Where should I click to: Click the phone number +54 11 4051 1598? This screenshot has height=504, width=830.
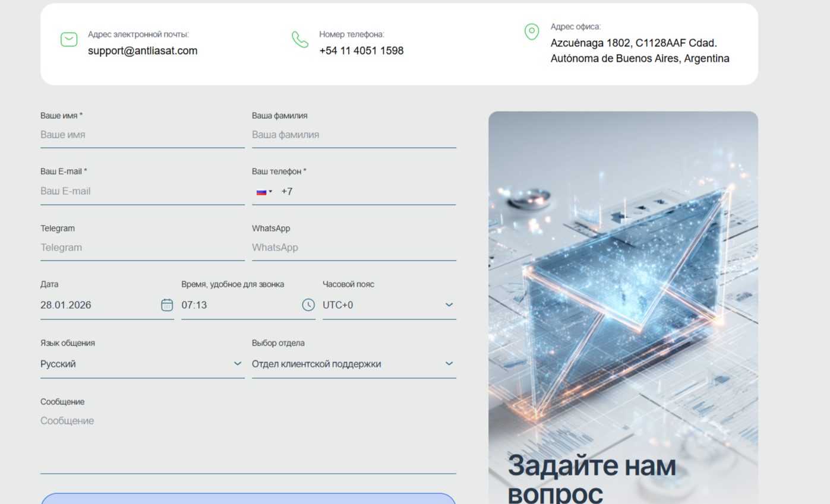click(361, 50)
